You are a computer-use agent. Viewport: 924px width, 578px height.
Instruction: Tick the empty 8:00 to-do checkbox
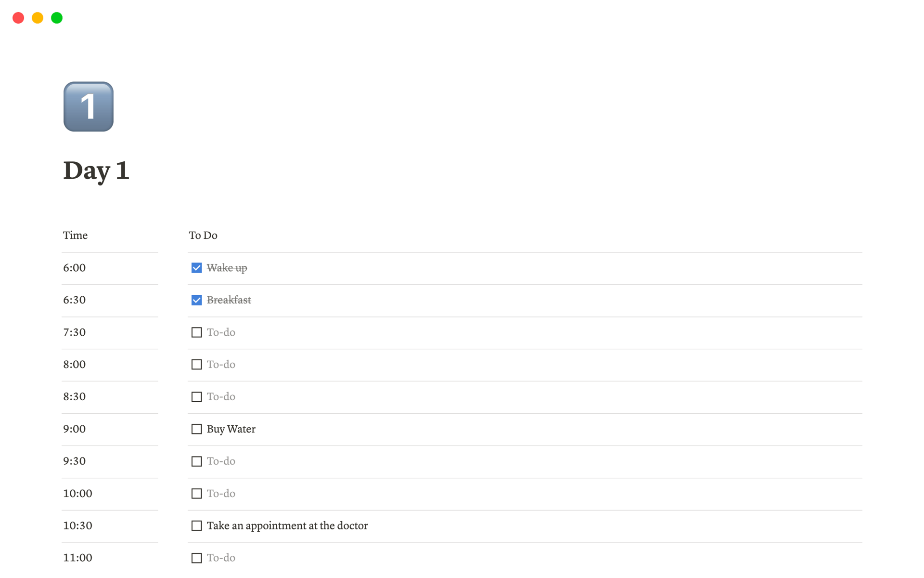[196, 365]
